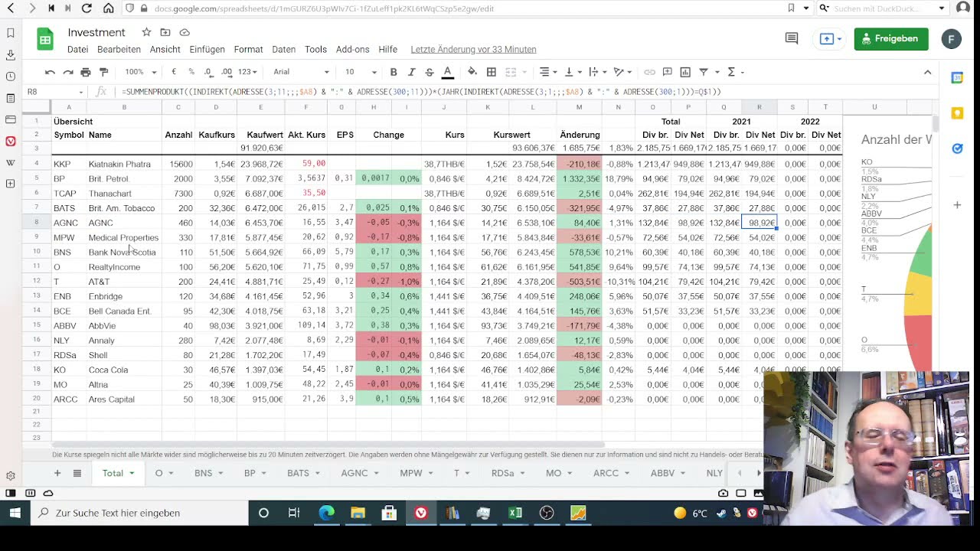Open the Add-ons menu
The height and width of the screenshot is (551, 980).
[352, 49]
